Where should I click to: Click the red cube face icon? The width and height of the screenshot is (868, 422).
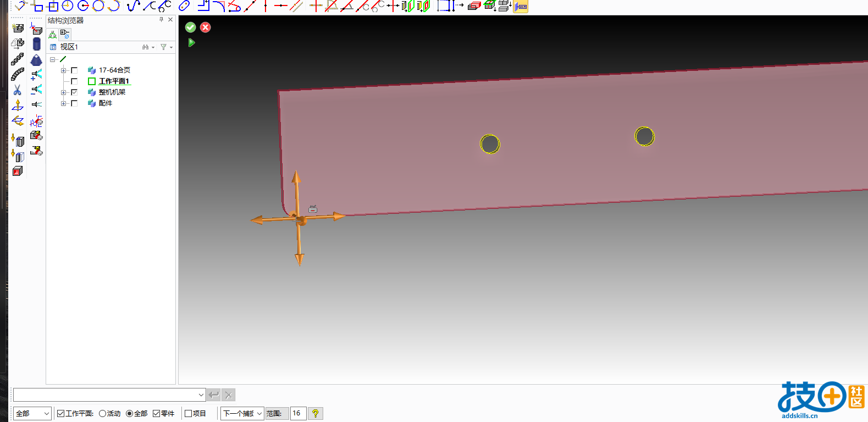tap(18, 171)
